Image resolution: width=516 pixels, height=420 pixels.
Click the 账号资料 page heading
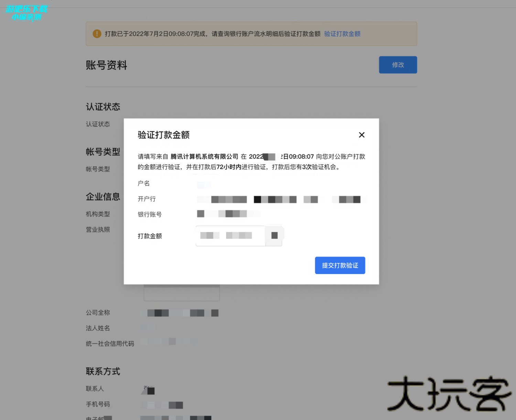(106, 65)
